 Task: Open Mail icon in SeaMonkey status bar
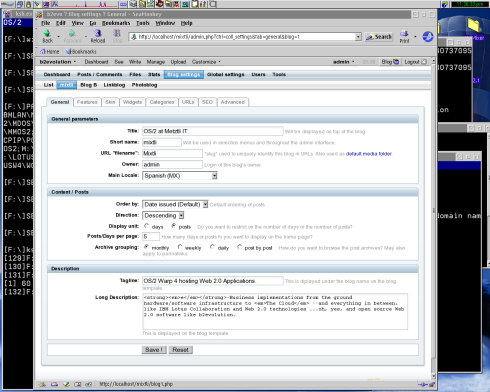pos(54,384)
